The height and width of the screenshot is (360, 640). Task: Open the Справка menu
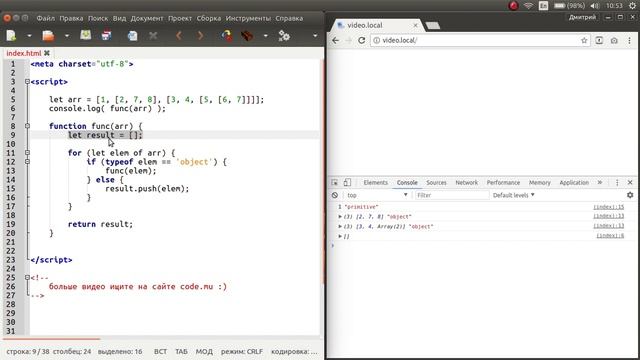pyautogui.click(x=289, y=18)
